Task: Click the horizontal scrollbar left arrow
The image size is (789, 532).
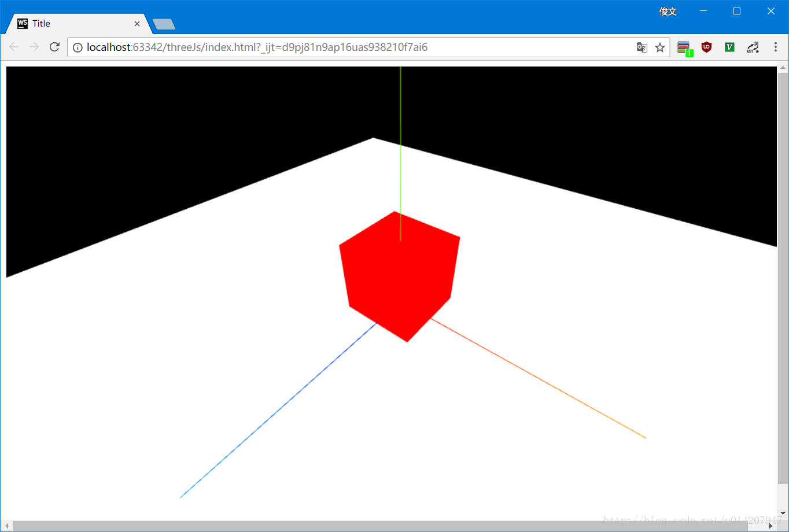Action: click(7, 526)
